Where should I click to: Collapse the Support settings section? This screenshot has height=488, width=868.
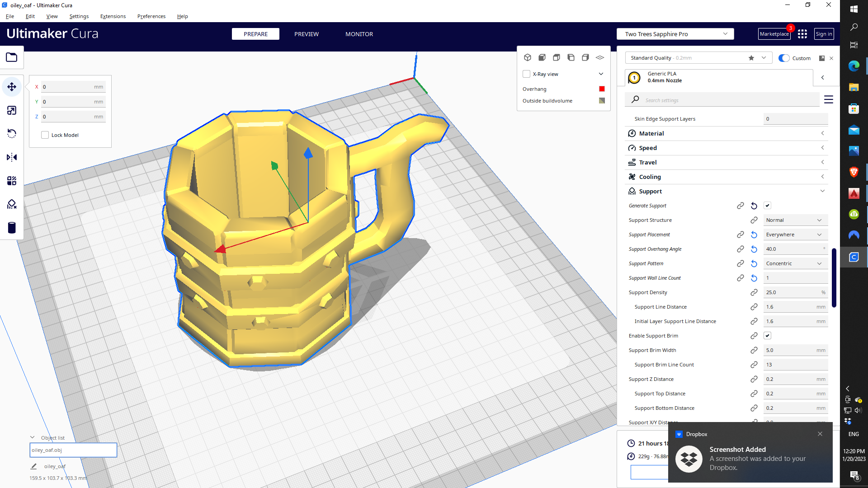[726, 191]
